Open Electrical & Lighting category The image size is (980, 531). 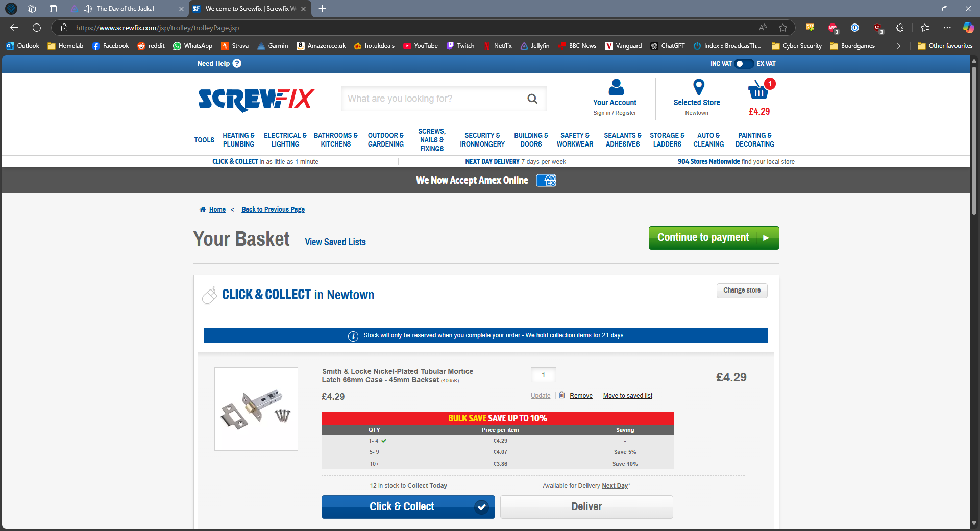(285, 140)
